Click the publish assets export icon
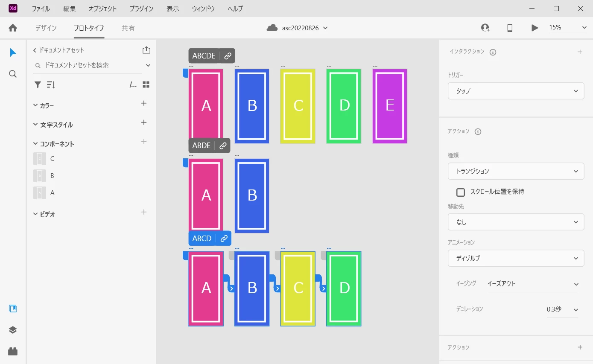593x364 pixels. (146, 50)
